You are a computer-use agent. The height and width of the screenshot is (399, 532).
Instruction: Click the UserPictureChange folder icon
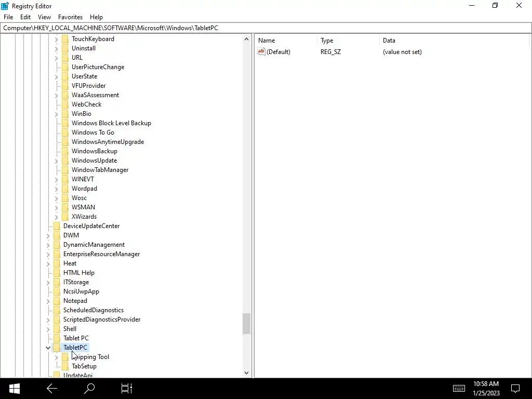point(65,67)
